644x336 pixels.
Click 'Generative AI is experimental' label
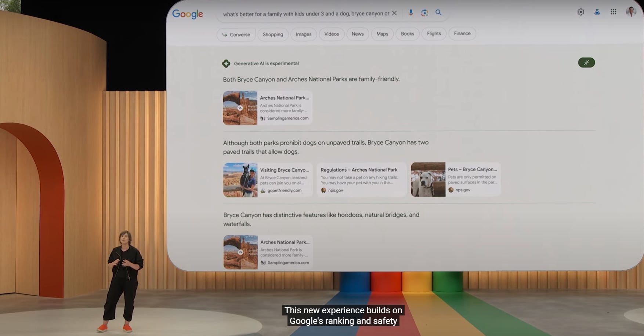coord(266,63)
